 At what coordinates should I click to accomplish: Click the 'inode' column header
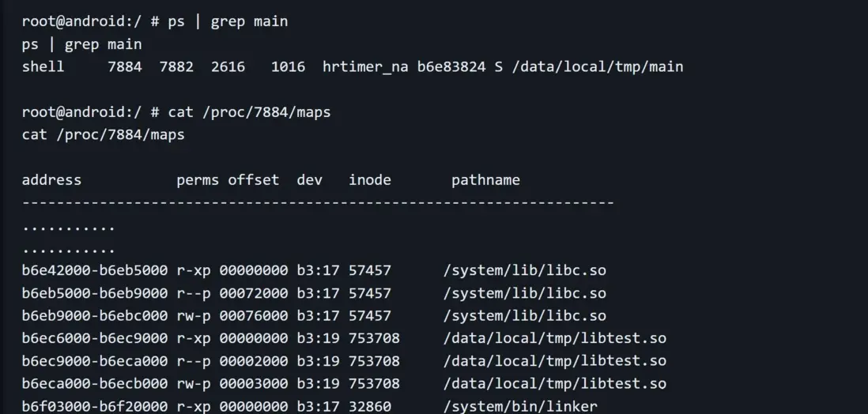click(370, 180)
